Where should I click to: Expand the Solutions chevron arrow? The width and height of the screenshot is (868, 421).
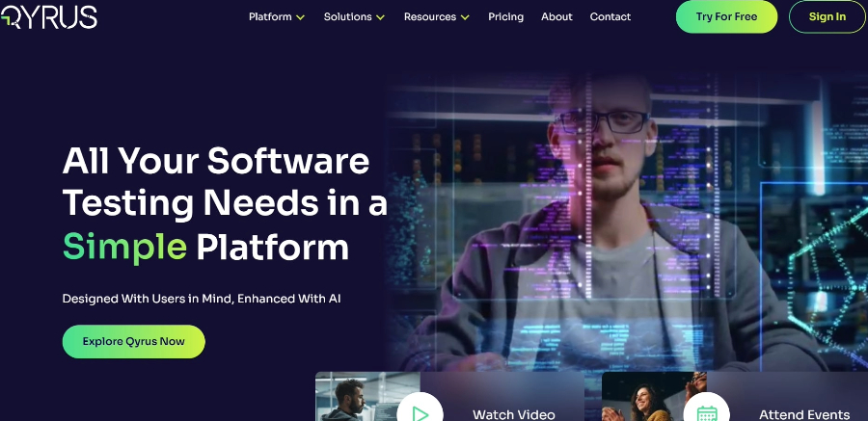pyautogui.click(x=380, y=17)
